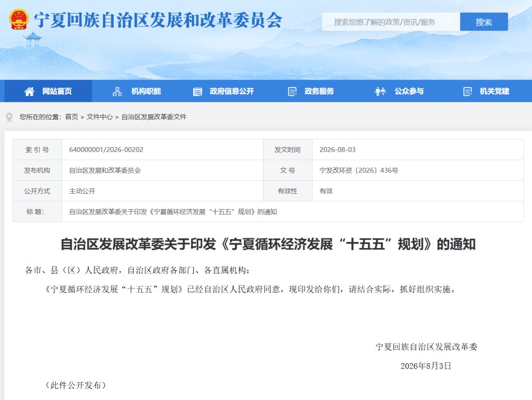Click the 公开方式 label cell
The image size is (532, 400).
click(37, 191)
